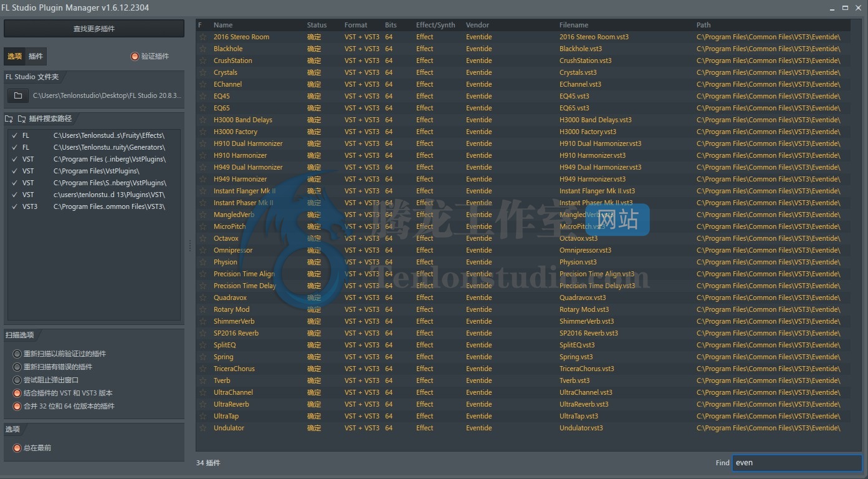Image resolution: width=868 pixels, height=479 pixels.
Task: Select the C:\Program Files\VstPlugins\ path row
Action: [x=94, y=171]
